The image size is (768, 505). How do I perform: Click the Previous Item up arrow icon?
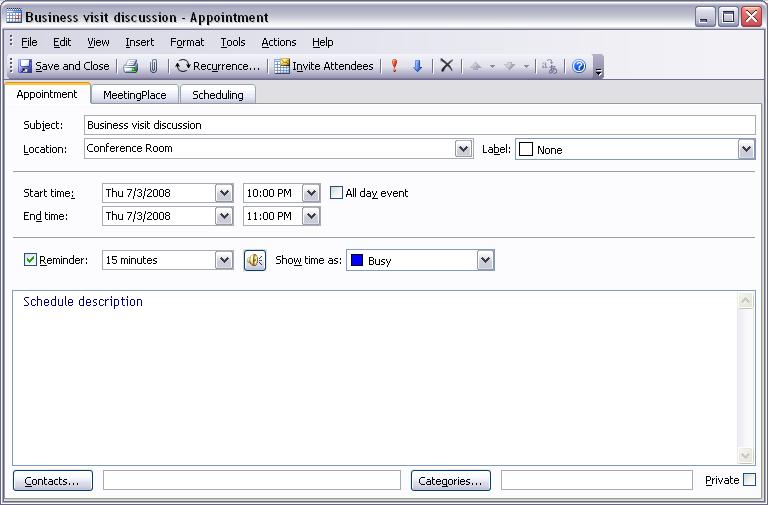tap(476, 66)
